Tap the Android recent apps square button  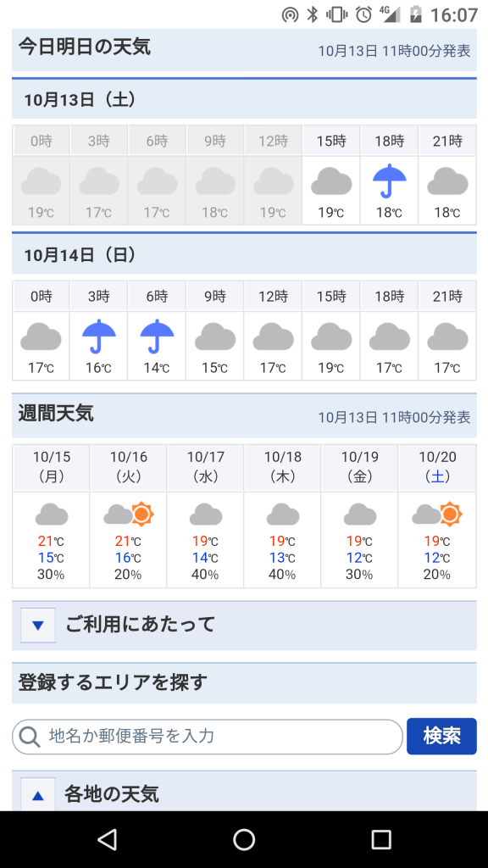381,839
